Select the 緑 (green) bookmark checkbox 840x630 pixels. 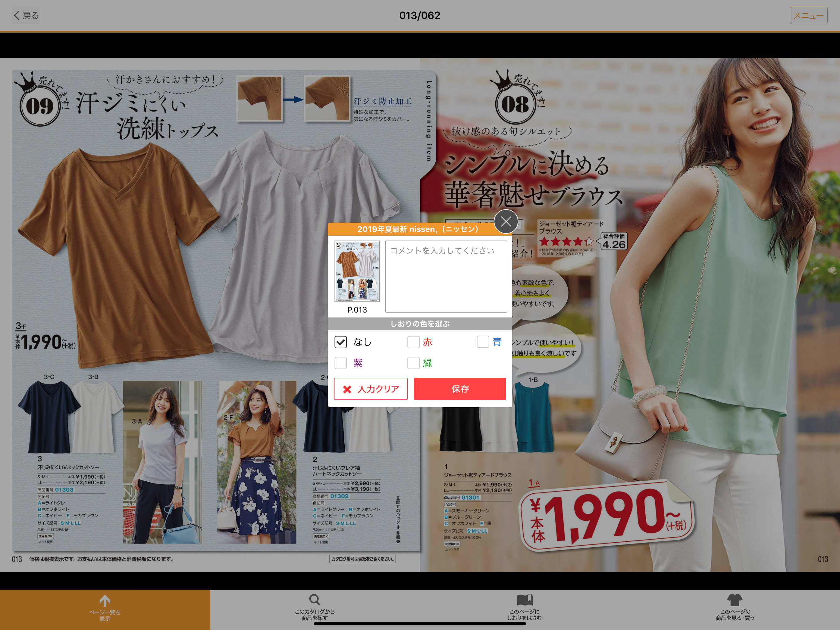[x=413, y=363]
